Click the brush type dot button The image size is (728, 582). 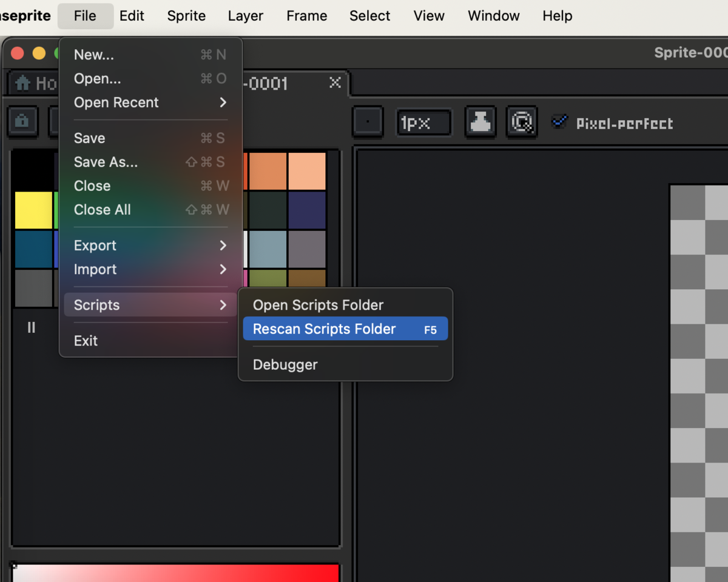(368, 122)
